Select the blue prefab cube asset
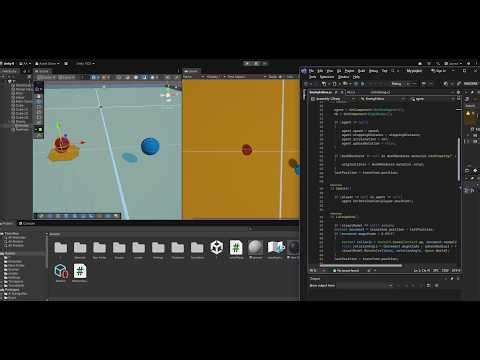This screenshot has height=360, width=480. (61, 272)
